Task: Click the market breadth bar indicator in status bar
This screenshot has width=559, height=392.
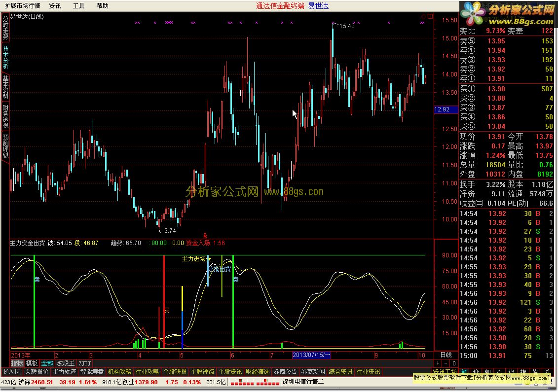Action: (255, 382)
